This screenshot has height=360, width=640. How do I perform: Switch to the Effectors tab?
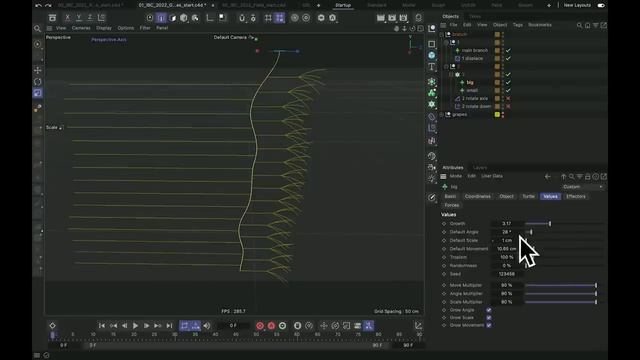pyautogui.click(x=576, y=196)
